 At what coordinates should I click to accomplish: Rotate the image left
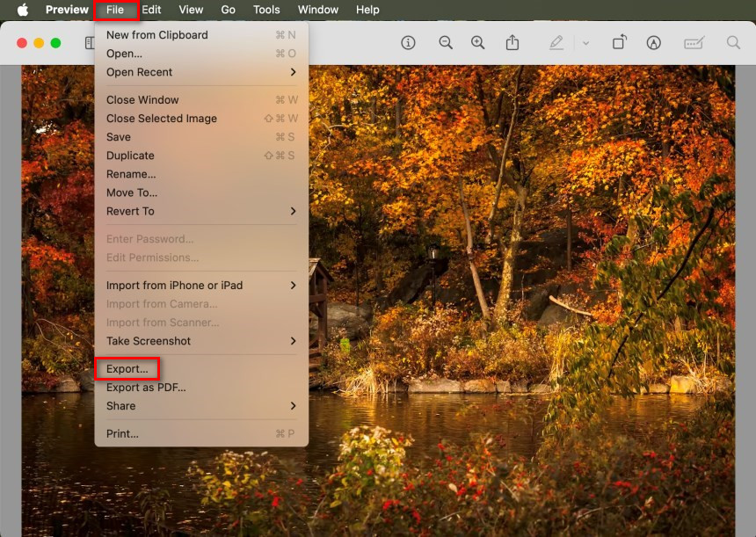[x=620, y=41]
